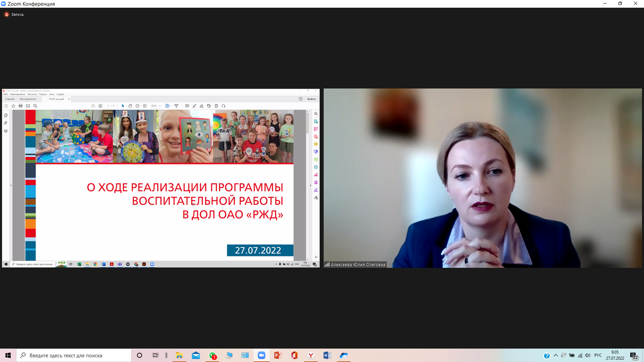Image resolution: width=644 pixels, height=362 pixels.
Task: Open Yandex Browser in the taskbar
Action: 311,356
